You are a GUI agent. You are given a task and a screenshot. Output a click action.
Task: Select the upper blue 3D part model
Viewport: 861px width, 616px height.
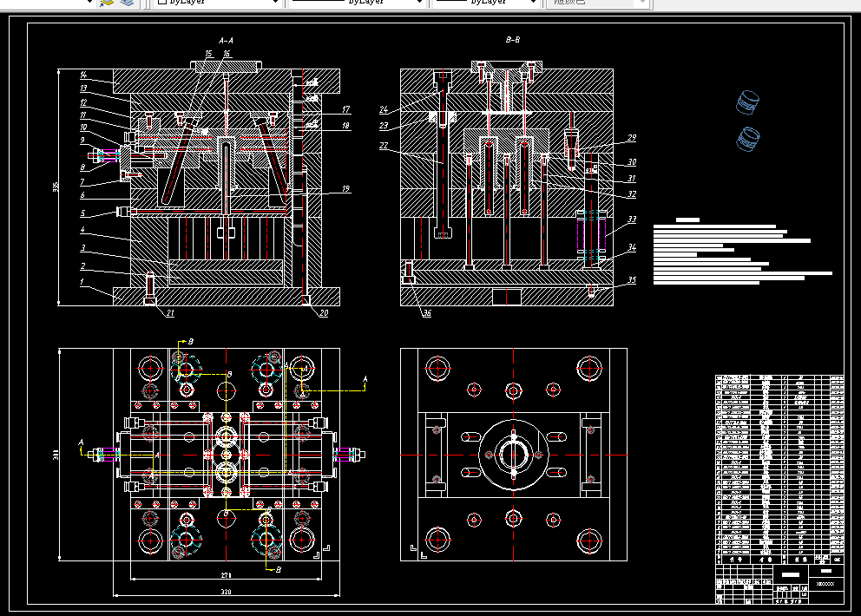click(x=747, y=102)
